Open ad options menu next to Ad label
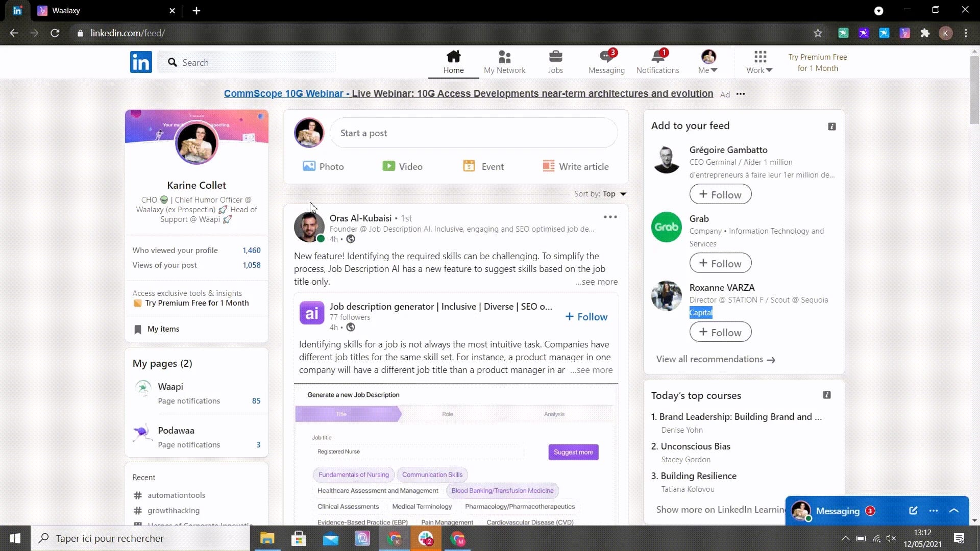This screenshot has width=980, height=551. click(x=741, y=94)
